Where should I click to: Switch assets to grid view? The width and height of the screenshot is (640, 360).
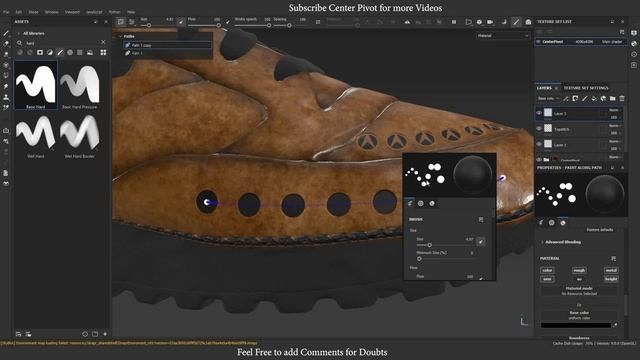coord(103,52)
